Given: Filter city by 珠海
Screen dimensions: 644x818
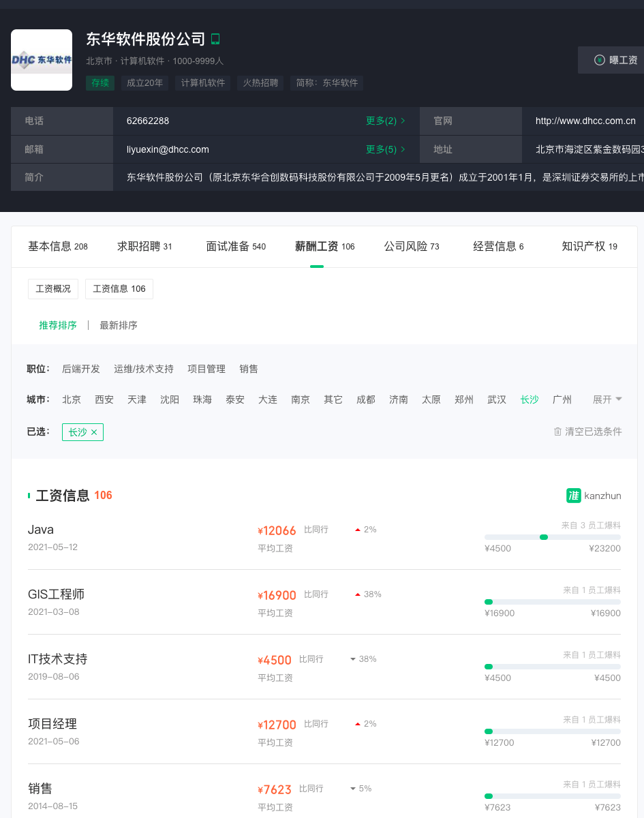Looking at the screenshot, I should [202, 399].
